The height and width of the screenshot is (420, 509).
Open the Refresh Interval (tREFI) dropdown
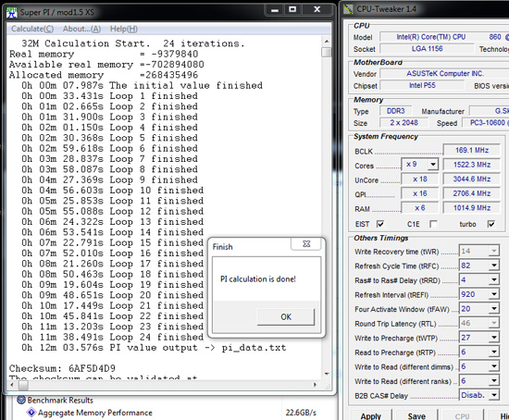coord(494,294)
